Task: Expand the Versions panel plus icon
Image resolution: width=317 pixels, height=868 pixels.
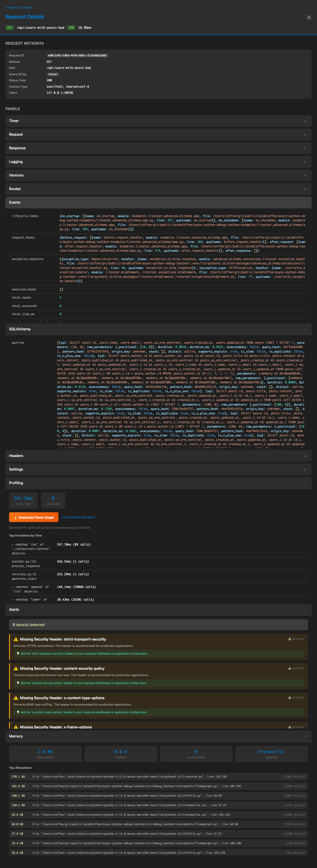Action: tap(305, 176)
